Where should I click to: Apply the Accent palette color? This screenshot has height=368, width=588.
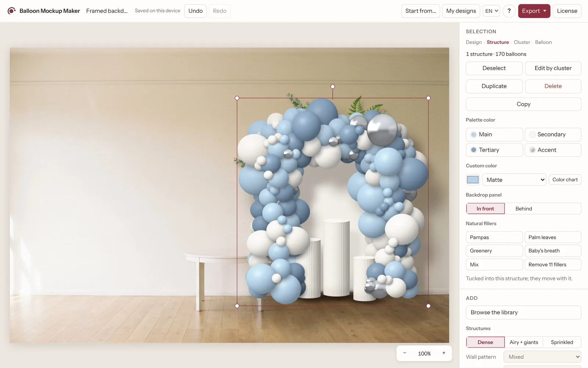click(553, 150)
